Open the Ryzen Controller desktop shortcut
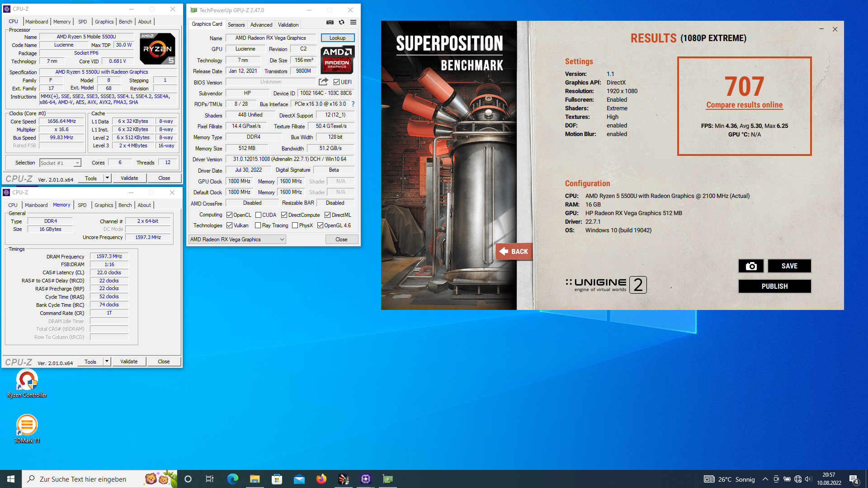The width and height of the screenshot is (868, 488). 27,384
